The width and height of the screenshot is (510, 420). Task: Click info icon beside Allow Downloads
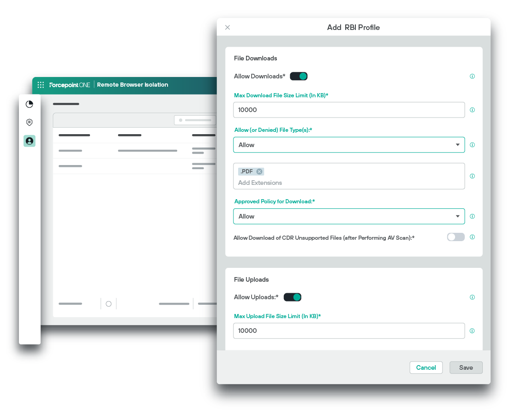tap(472, 77)
